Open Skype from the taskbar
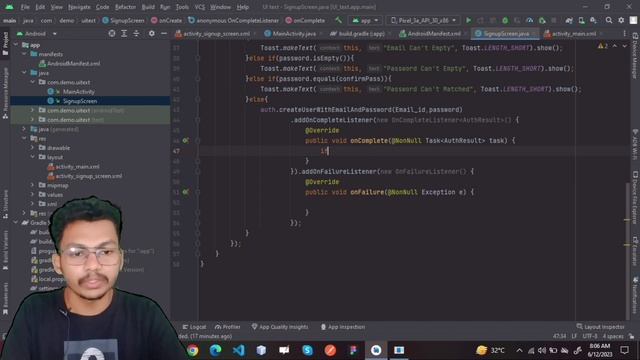 [x=307, y=350]
